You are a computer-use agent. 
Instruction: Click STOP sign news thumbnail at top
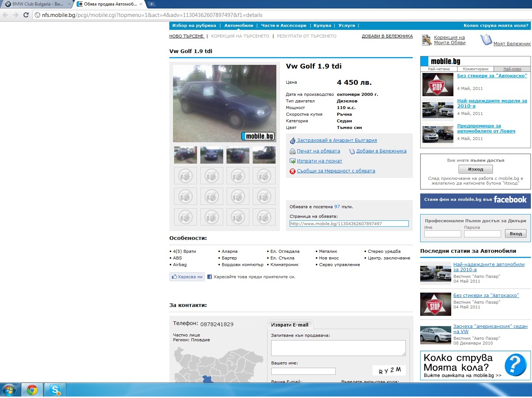(x=438, y=84)
